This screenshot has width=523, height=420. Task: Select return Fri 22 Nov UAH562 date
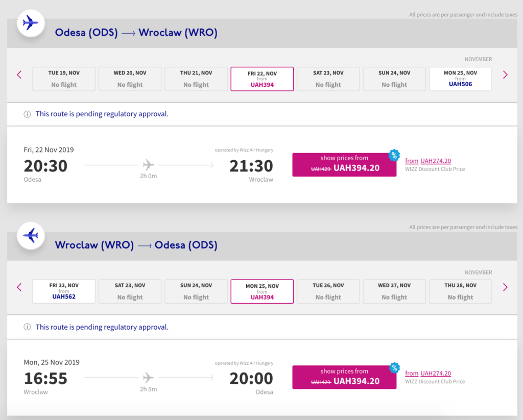[x=64, y=291]
